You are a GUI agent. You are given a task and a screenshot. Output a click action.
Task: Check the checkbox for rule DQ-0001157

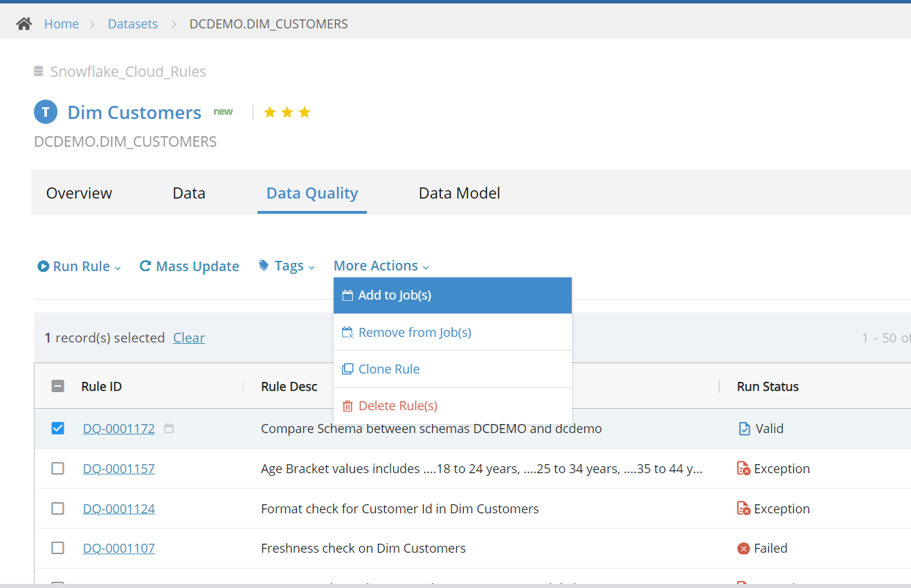(58, 469)
